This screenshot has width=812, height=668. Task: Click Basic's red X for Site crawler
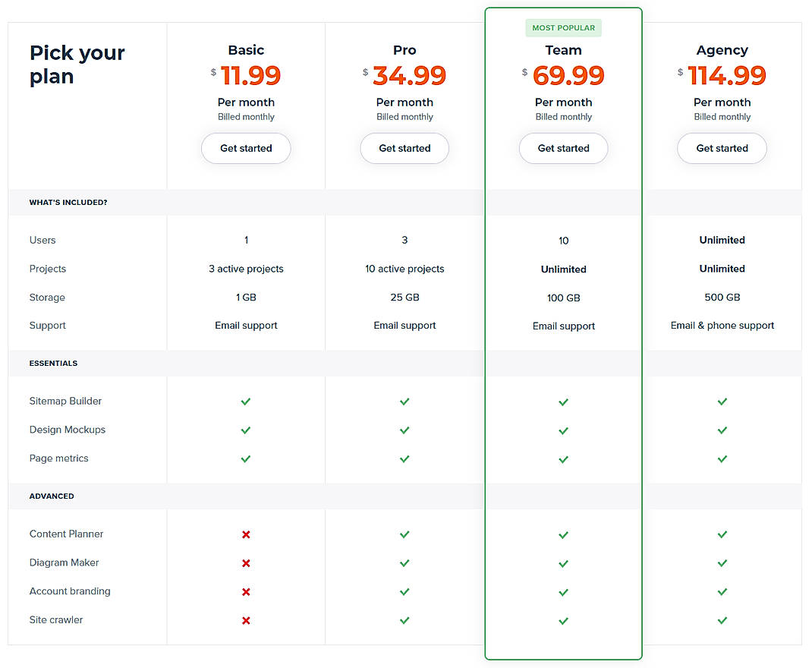pos(246,620)
